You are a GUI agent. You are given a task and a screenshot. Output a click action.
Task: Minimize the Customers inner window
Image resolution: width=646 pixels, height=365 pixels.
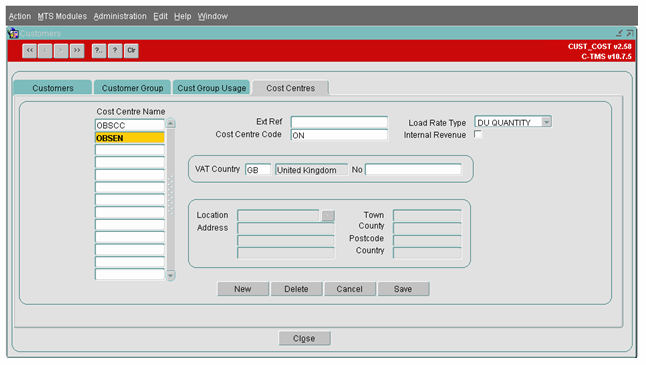pyautogui.click(x=619, y=33)
